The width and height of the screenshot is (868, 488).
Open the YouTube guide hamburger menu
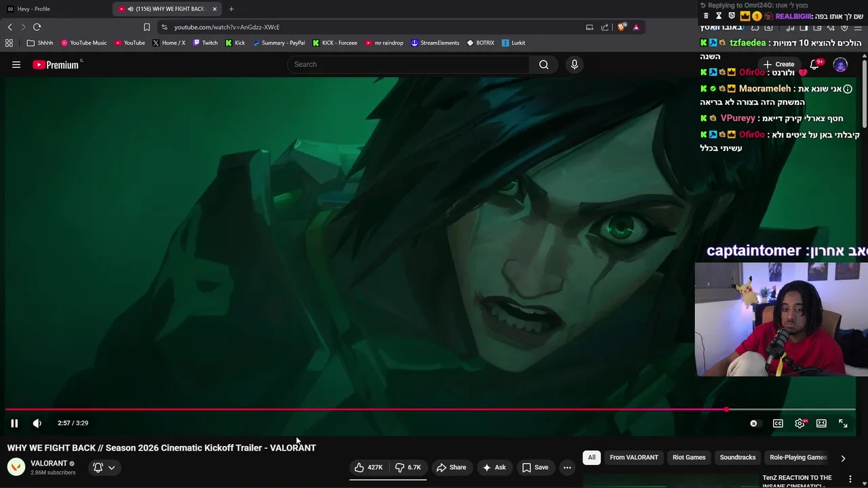(x=16, y=64)
